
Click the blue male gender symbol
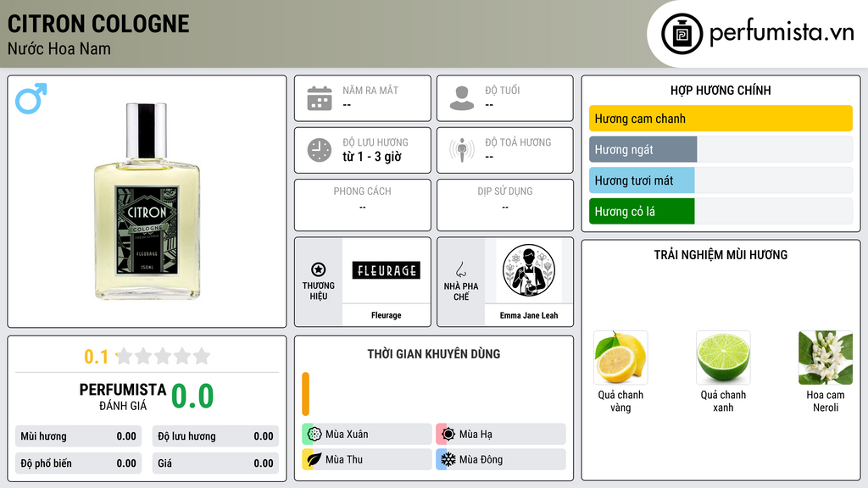coord(31,98)
